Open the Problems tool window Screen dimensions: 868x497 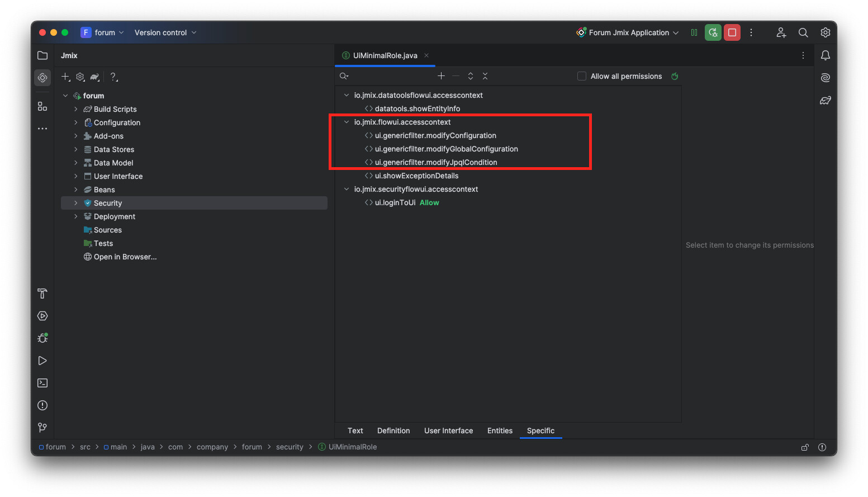coord(42,405)
